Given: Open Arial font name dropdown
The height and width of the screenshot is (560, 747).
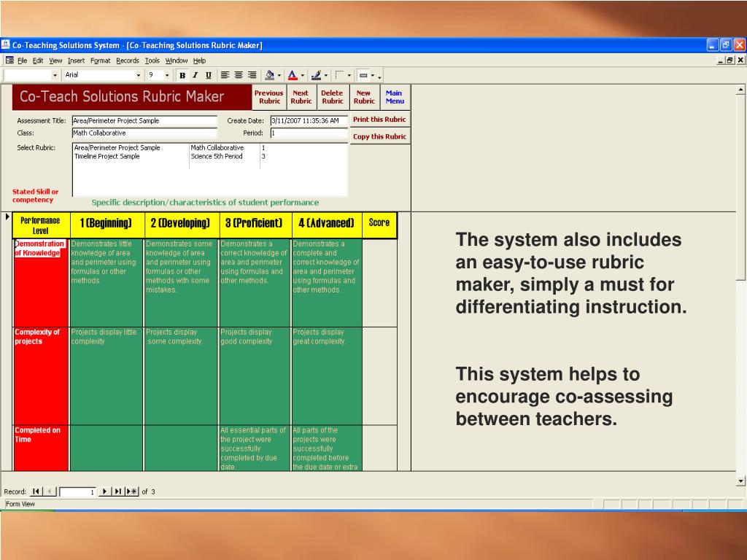Looking at the screenshot, I should coord(139,75).
